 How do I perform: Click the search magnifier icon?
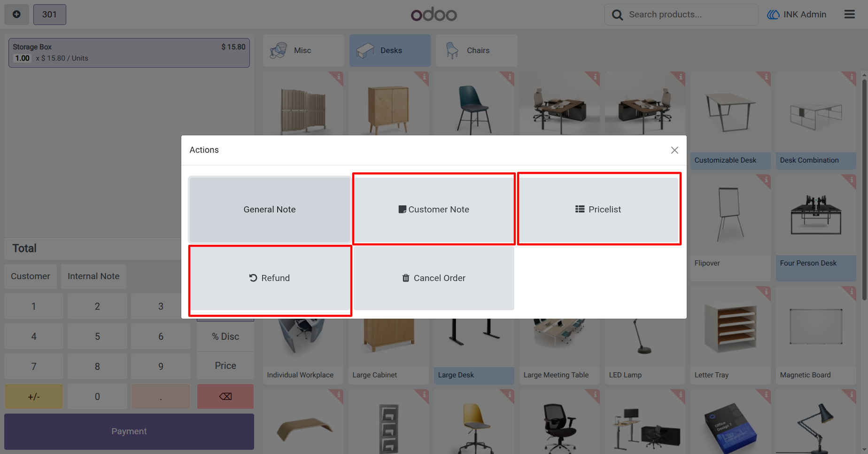coord(617,15)
